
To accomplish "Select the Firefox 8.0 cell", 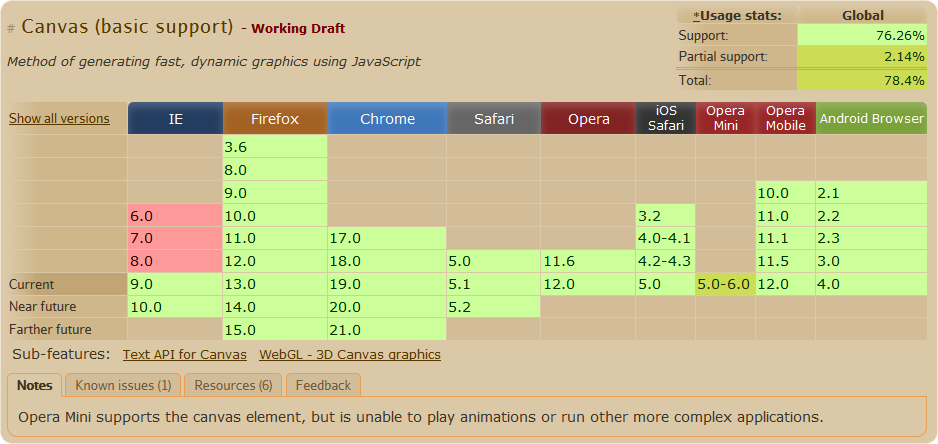I will (275, 170).
